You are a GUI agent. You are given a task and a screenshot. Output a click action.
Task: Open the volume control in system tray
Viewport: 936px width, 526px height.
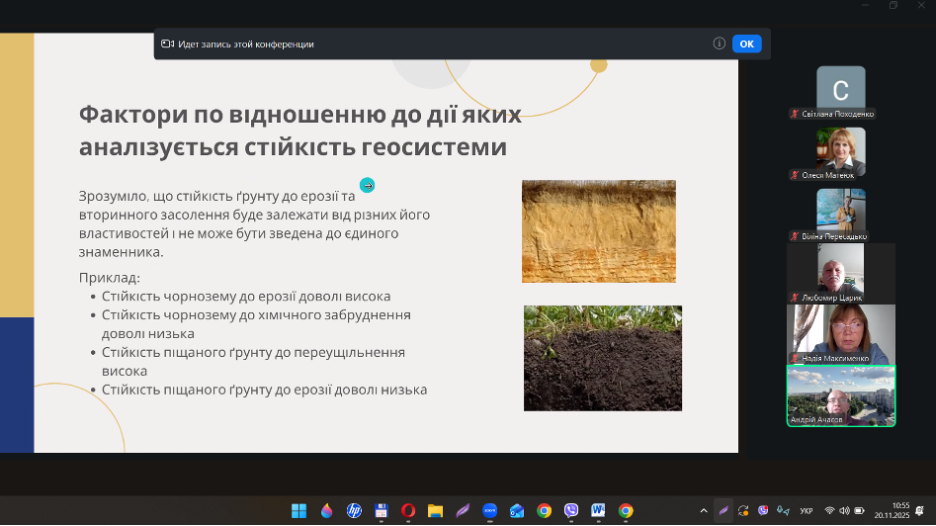[845, 511]
